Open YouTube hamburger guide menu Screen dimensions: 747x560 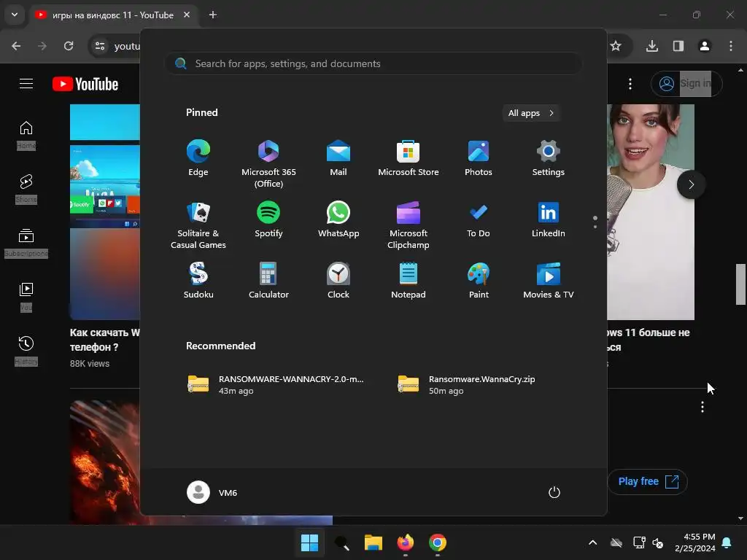[x=26, y=84]
